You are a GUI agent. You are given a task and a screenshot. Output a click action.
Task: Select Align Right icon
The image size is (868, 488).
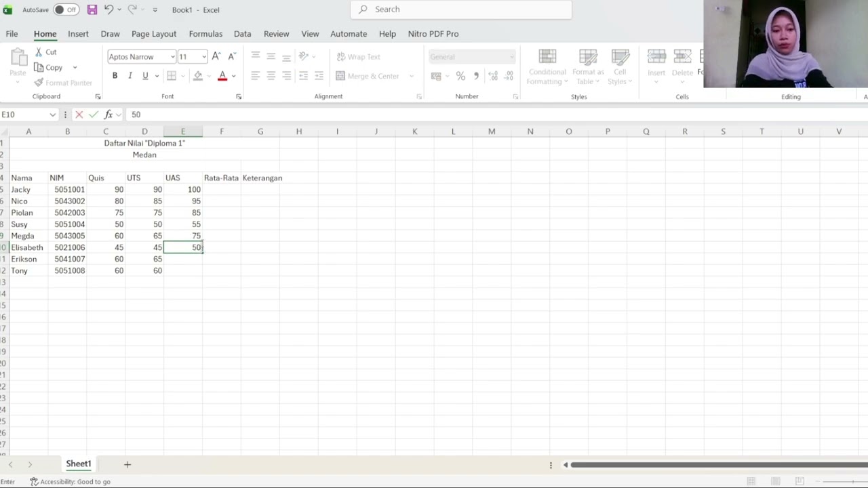tap(286, 76)
